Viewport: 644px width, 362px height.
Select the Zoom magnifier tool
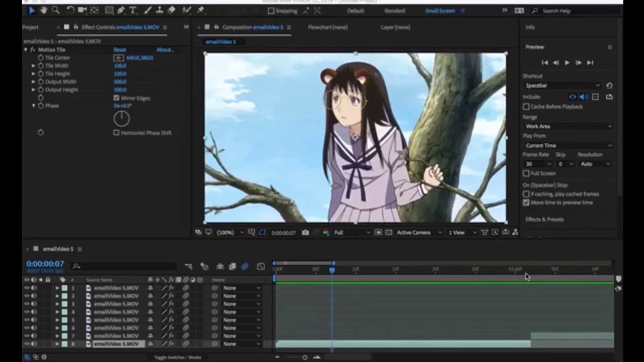tap(55, 10)
